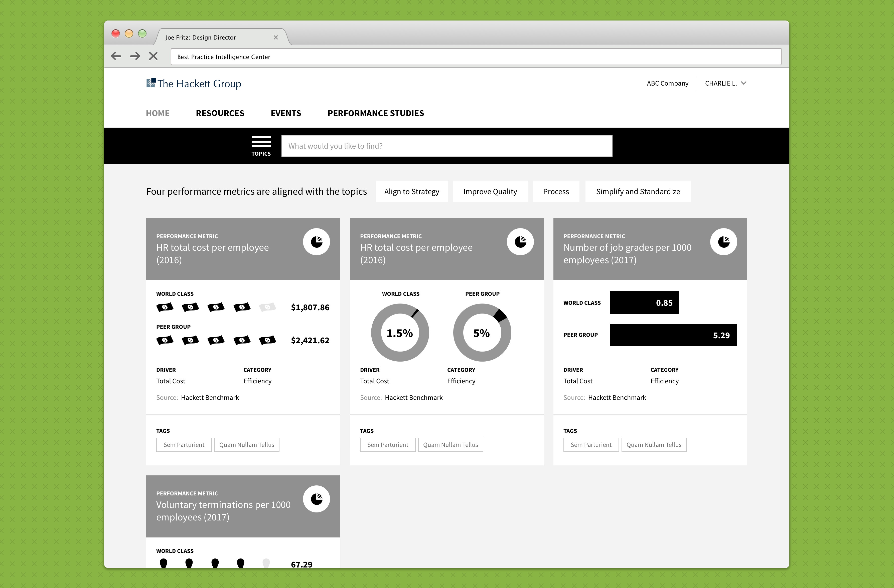
Task: Open the RESOURCES menu item
Action: (x=220, y=113)
